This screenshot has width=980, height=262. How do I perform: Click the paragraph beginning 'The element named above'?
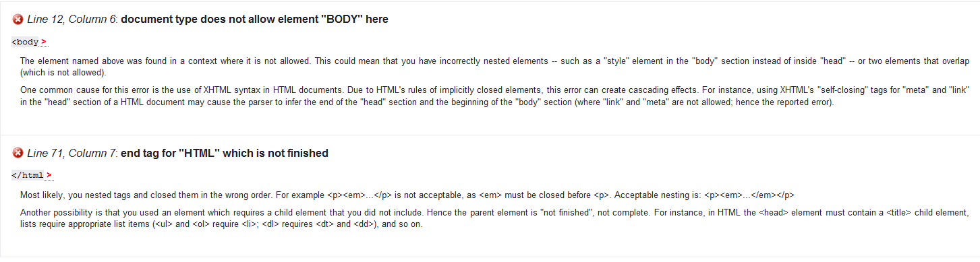coord(494,67)
